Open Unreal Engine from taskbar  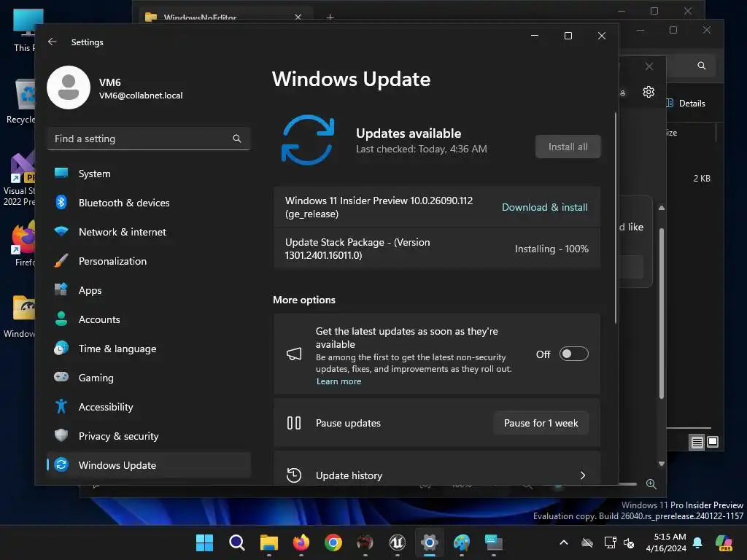pyautogui.click(x=398, y=542)
